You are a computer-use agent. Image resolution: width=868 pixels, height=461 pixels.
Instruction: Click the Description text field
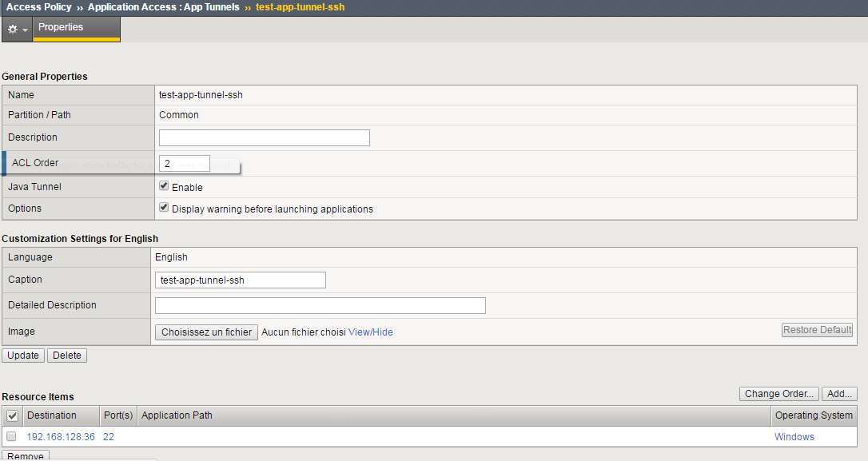[264, 138]
